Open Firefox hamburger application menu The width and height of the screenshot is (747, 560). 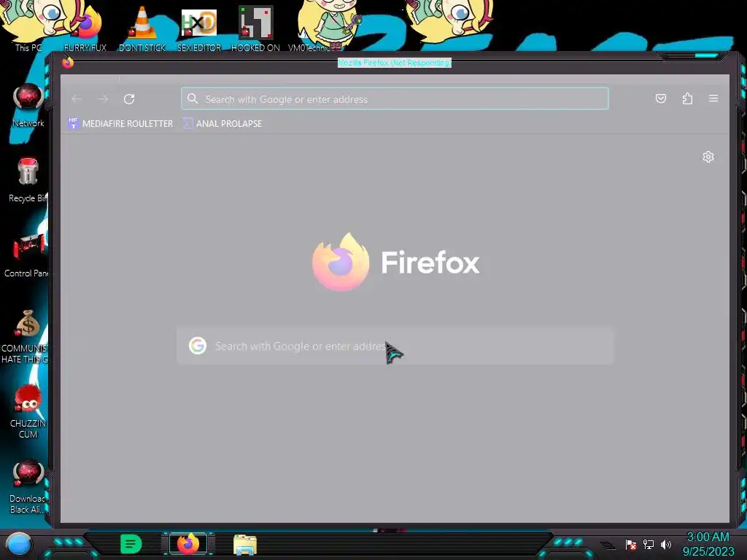pyautogui.click(x=713, y=98)
